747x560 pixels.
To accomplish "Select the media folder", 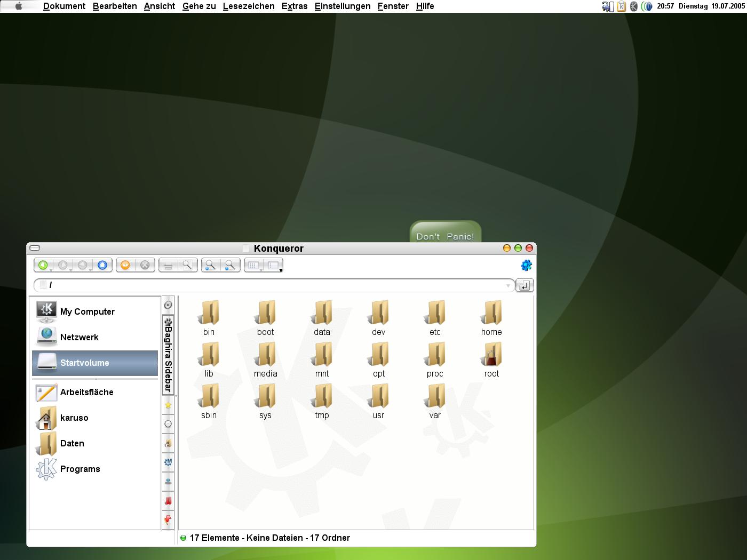I will (x=265, y=359).
